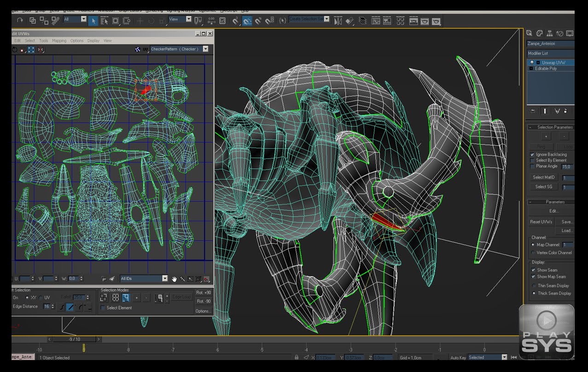Select Freeform mode icon in UVW editor

tap(30, 49)
